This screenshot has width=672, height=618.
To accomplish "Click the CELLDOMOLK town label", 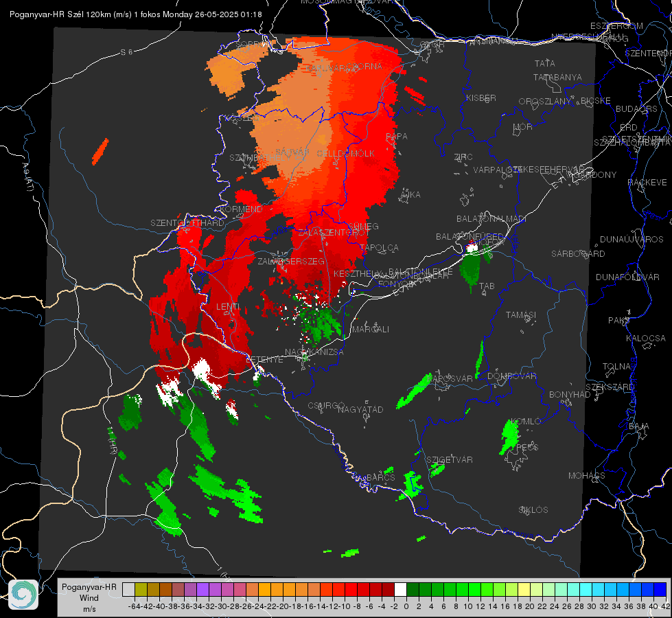I will coord(345,153).
